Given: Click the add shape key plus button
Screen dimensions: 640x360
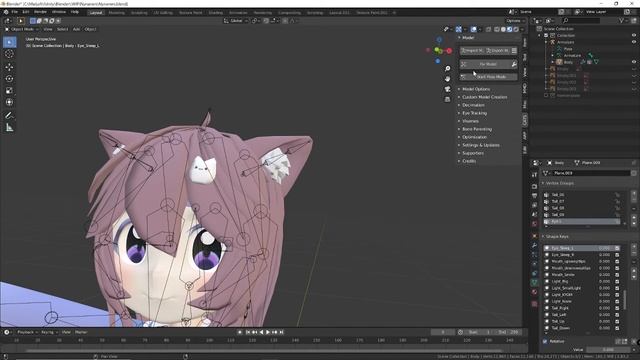Looking at the screenshot, I should tap(634, 247).
